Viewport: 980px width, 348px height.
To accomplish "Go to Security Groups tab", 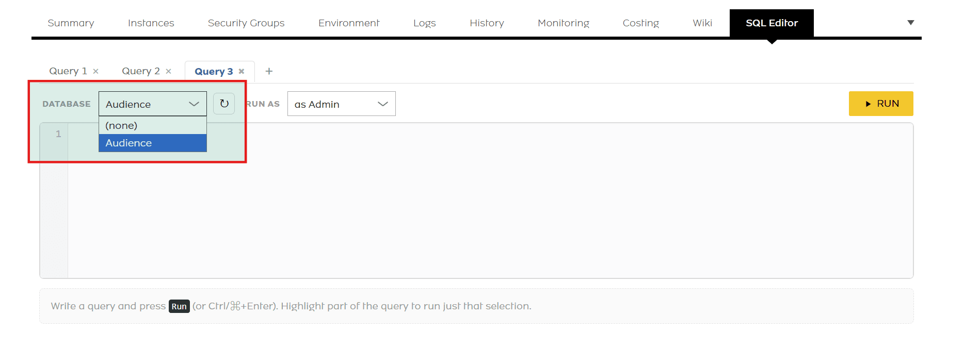I will (246, 23).
